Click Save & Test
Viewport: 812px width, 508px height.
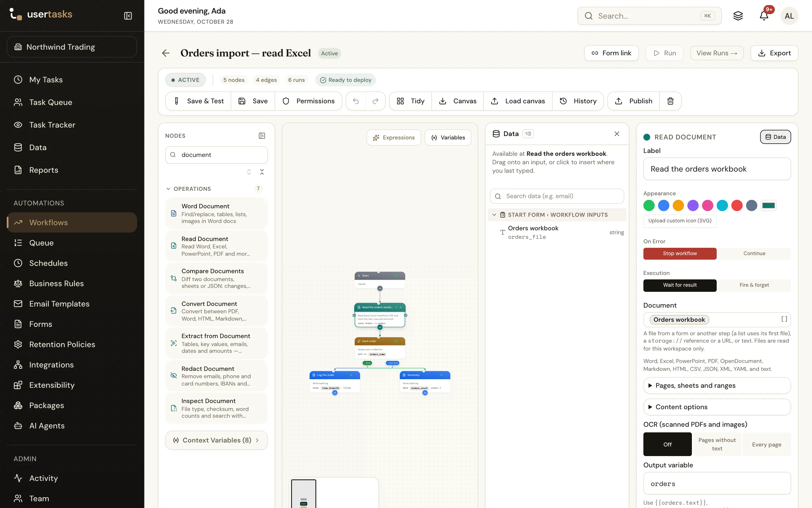click(x=198, y=101)
